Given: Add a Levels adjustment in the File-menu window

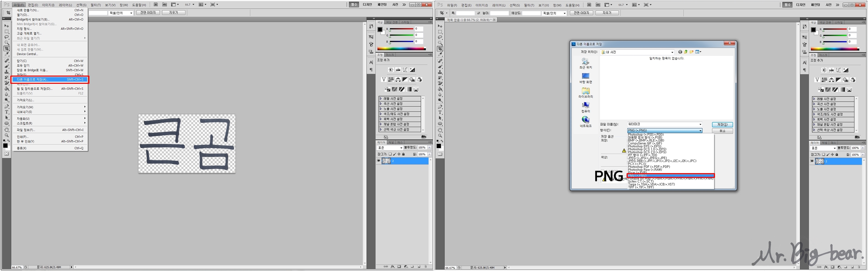Looking at the screenshot, I should coord(398,70).
